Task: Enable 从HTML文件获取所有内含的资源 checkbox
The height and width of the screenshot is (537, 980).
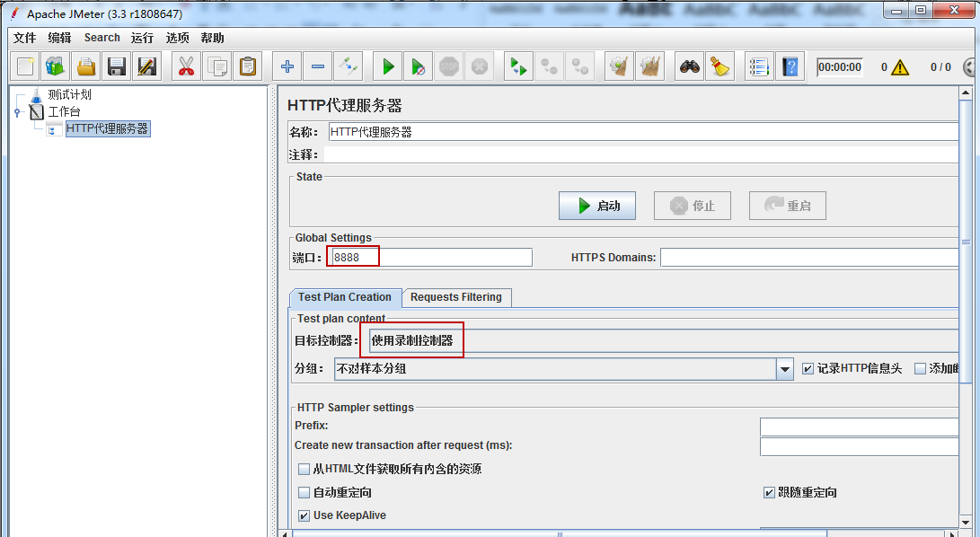Action: (304, 469)
